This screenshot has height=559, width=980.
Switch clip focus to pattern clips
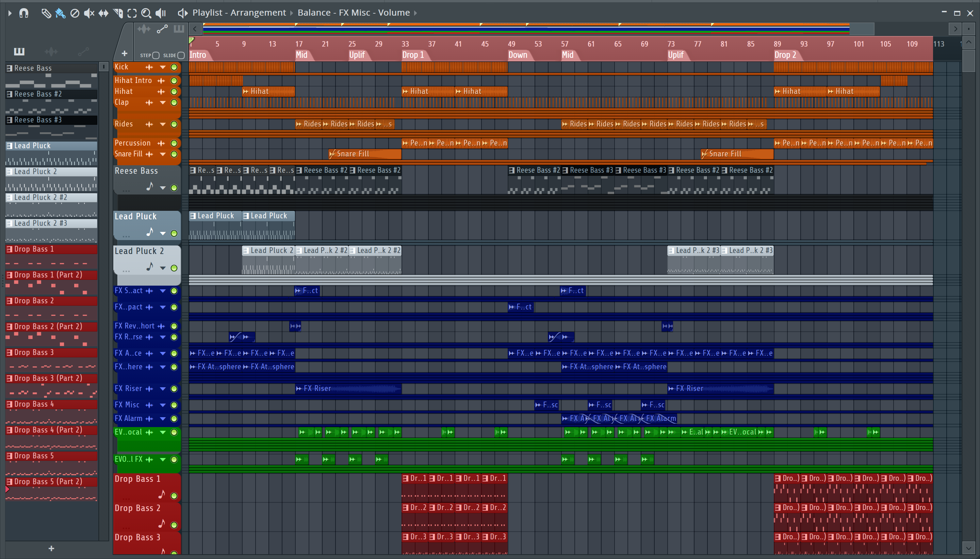[x=179, y=29]
